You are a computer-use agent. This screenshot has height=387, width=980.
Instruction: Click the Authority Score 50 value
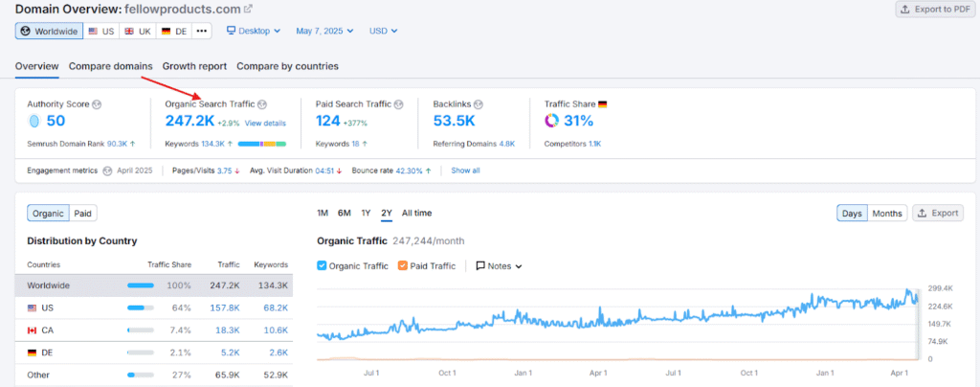click(x=56, y=122)
